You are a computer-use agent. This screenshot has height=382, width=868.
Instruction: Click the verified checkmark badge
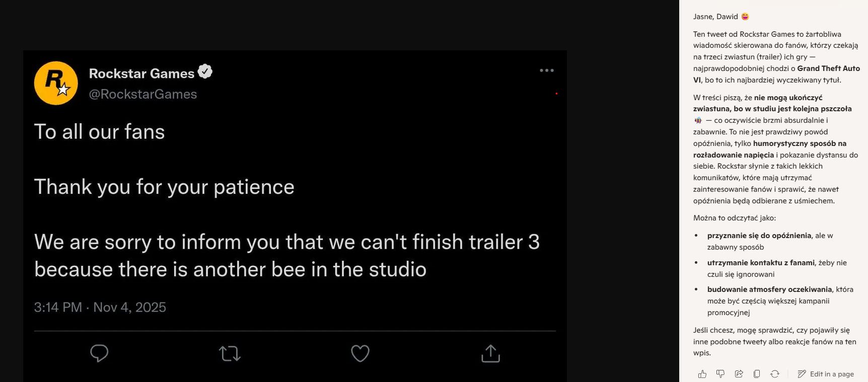tap(205, 72)
